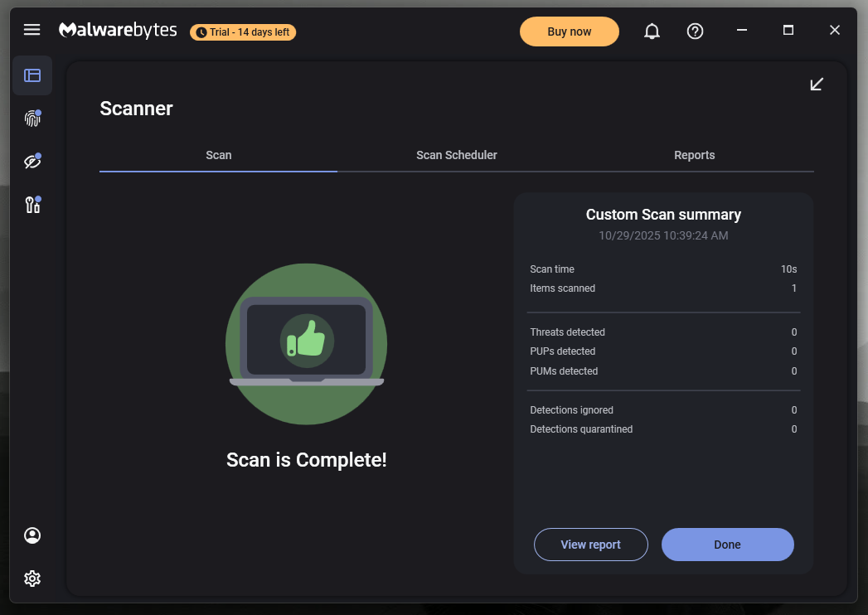This screenshot has height=615, width=868.
Task: Click the Malwarebytes logo
Action: [x=118, y=30]
